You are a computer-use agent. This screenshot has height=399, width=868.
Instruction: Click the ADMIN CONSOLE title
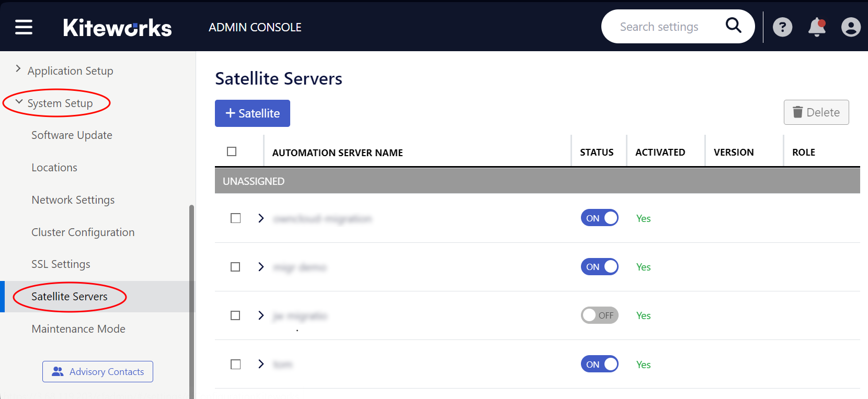pyautogui.click(x=255, y=27)
